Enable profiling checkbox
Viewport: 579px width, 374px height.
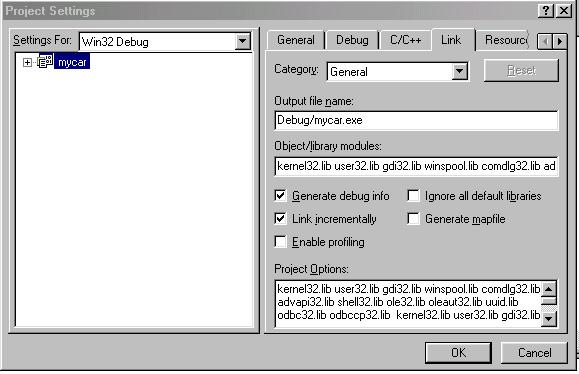pyautogui.click(x=280, y=242)
